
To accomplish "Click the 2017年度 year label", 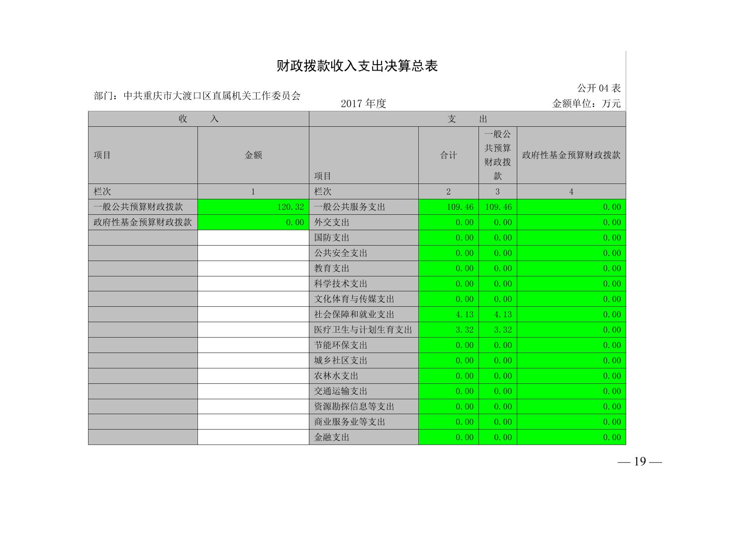I will pos(363,103).
